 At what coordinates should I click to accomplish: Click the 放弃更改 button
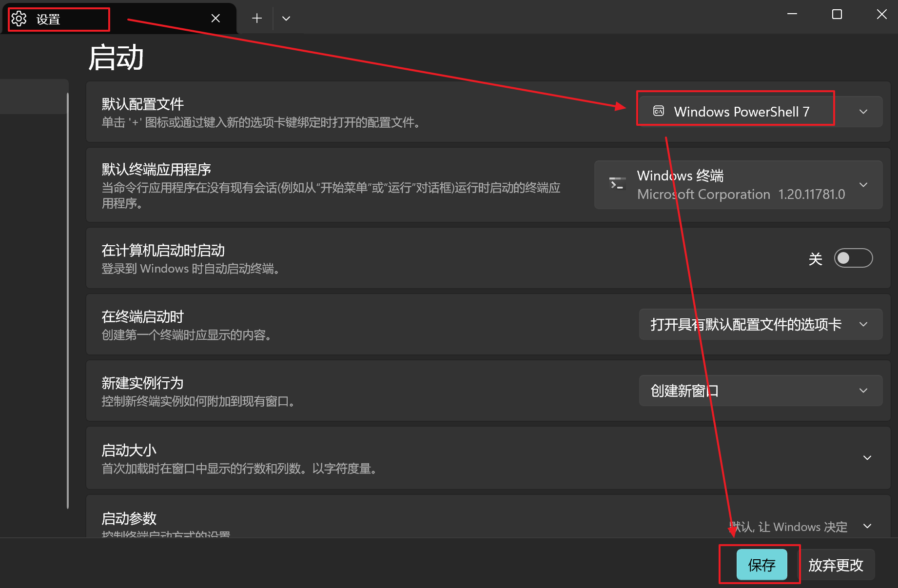pos(836,565)
